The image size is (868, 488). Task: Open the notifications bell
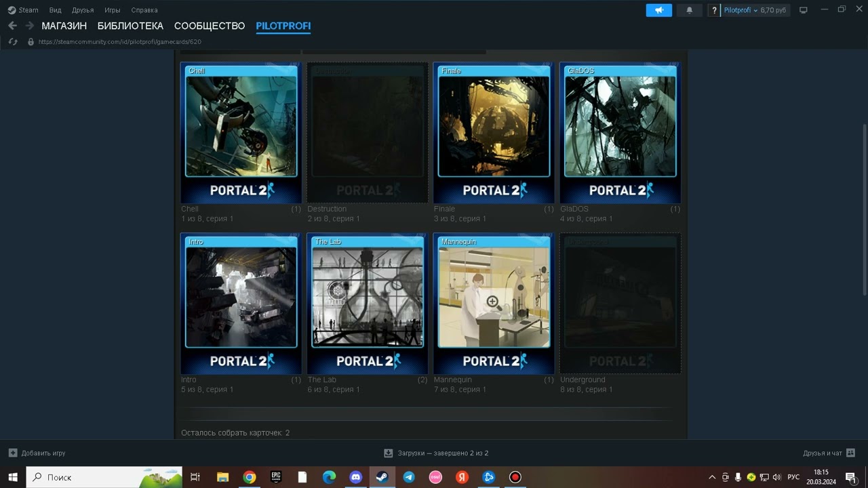[x=690, y=10]
